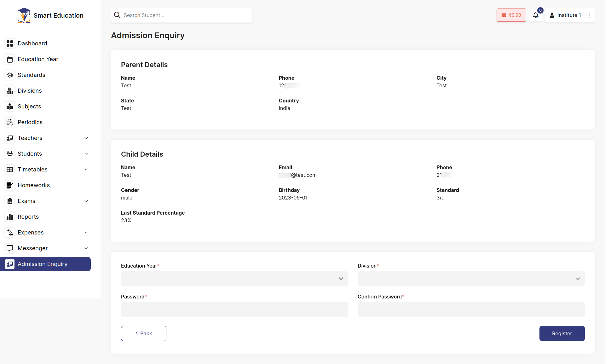
Task: Click the ₹0.00 balance button
Action: point(511,15)
